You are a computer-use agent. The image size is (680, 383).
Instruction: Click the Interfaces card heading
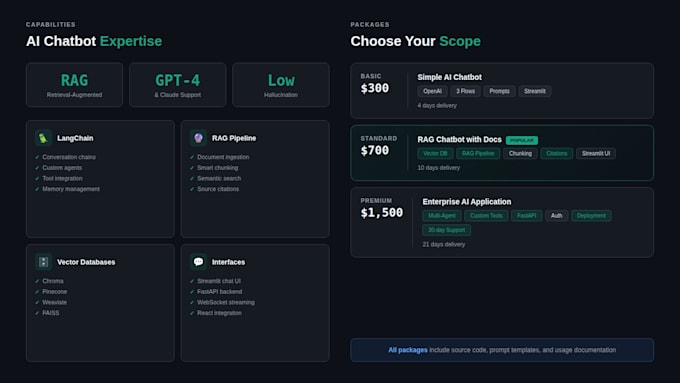[228, 262]
